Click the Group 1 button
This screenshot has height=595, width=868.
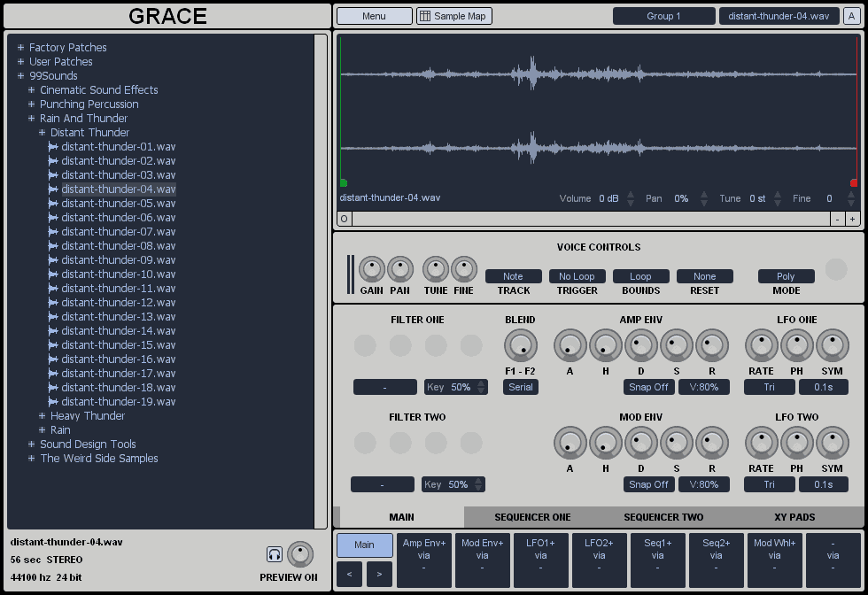tap(663, 16)
